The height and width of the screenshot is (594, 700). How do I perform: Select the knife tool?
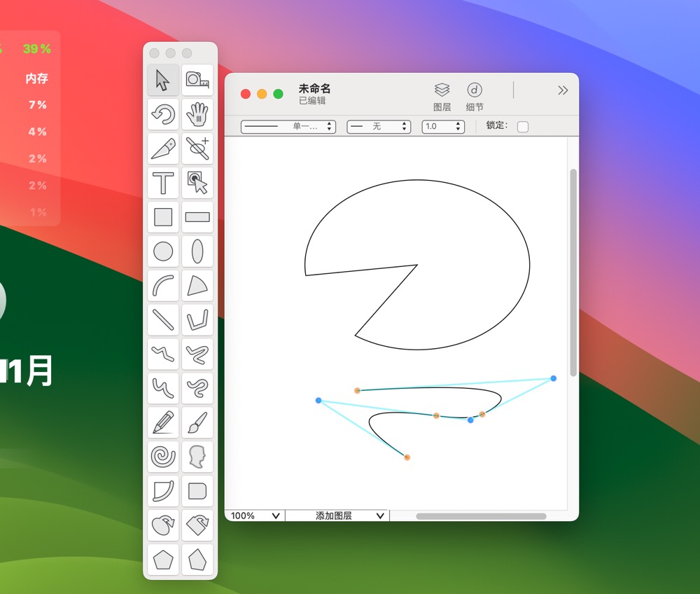tap(162, 149)
